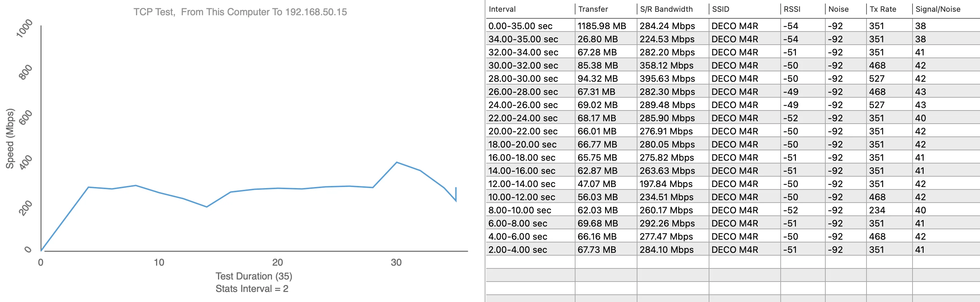980x302 pixels.
Task: Select the SSID column header
Action: click(720, 9)
